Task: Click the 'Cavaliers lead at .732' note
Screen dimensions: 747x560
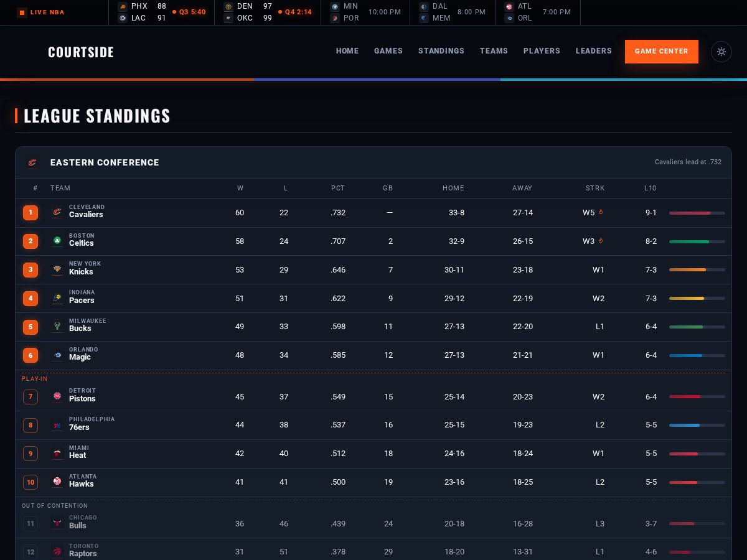Action: click(x=688, y=162)
